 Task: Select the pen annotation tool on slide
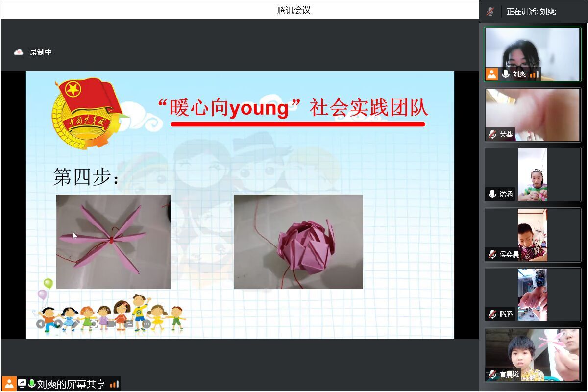(76, 324)
